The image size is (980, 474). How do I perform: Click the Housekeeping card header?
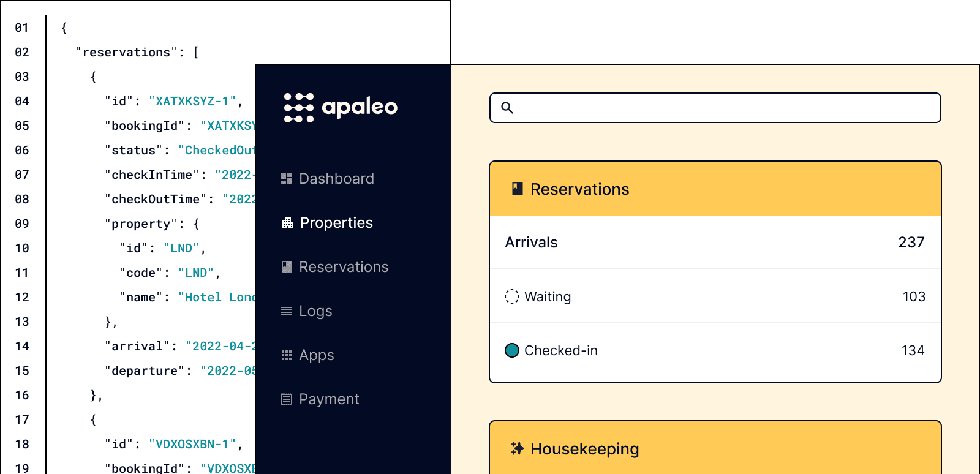[715, 448]
